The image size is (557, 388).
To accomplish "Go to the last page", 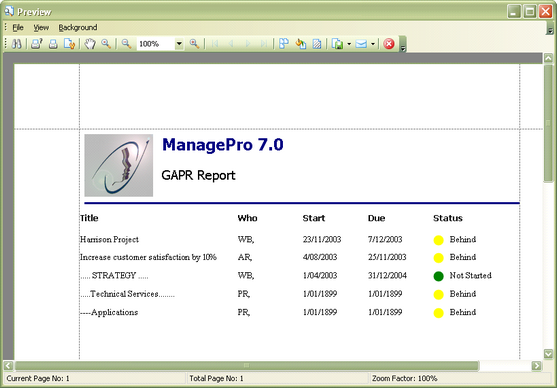I will [264, 44].
